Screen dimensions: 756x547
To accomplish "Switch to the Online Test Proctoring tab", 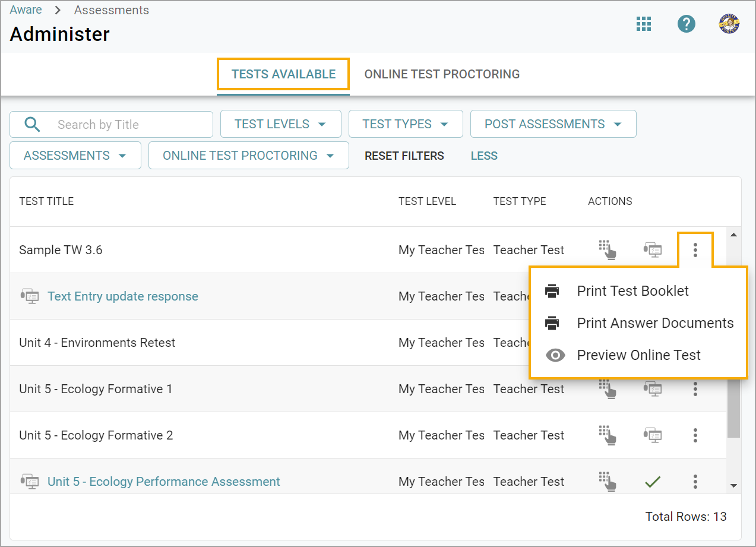I will tap(442, 74).
